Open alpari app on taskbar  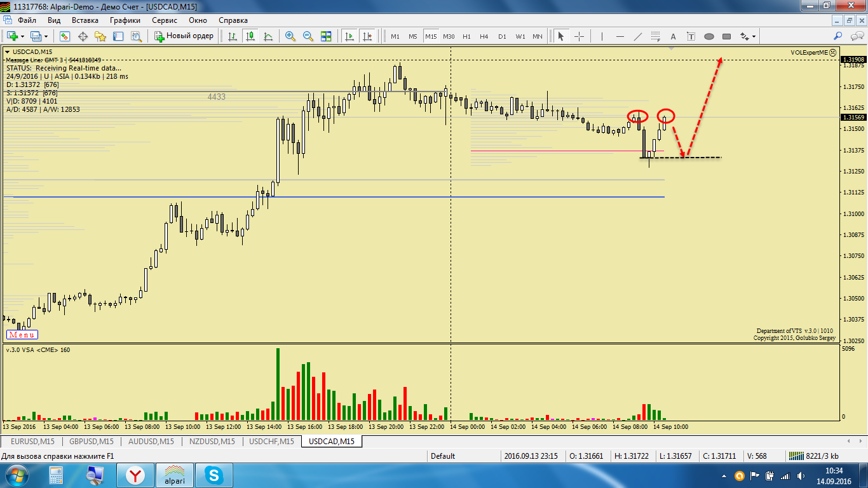[x=175, y=475]
